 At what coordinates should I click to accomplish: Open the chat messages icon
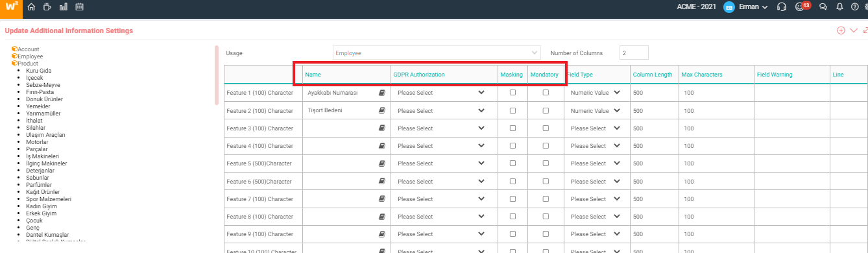pyautogui.click(x=823, y=7)
